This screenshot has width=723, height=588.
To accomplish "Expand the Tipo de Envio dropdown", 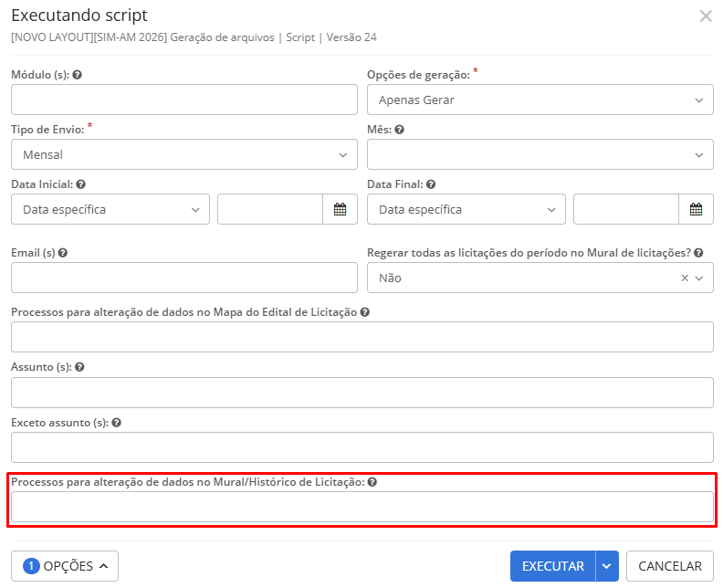I will (x=183, y=154).
